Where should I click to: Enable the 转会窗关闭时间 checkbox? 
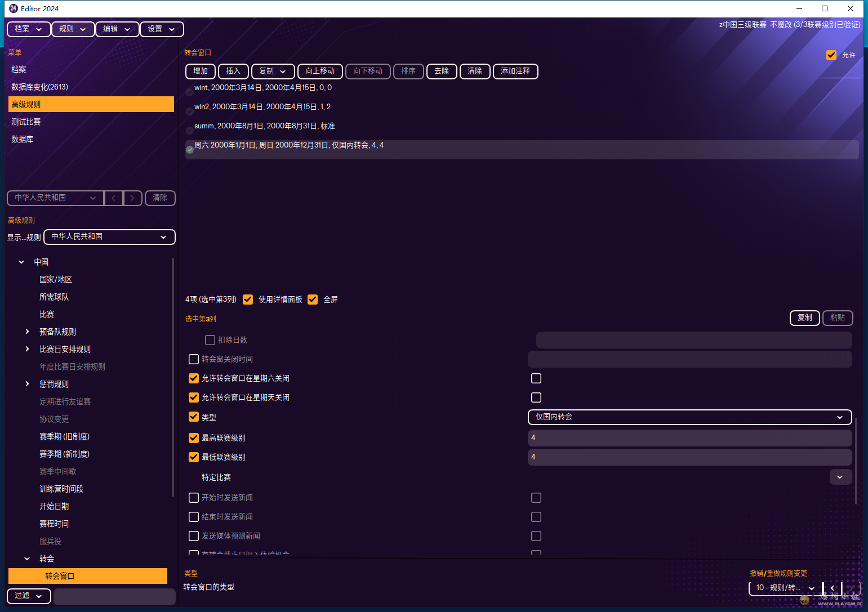[x=194, y=359]
